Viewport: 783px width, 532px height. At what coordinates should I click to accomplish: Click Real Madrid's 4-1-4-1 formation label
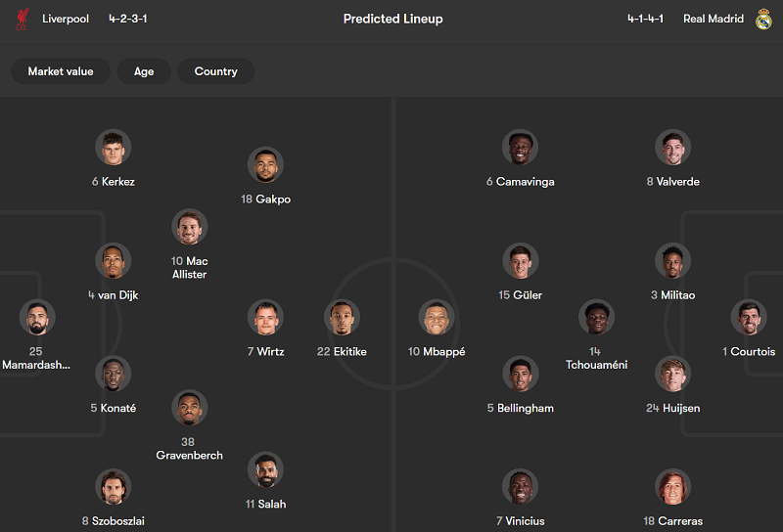tap(646, 19)
